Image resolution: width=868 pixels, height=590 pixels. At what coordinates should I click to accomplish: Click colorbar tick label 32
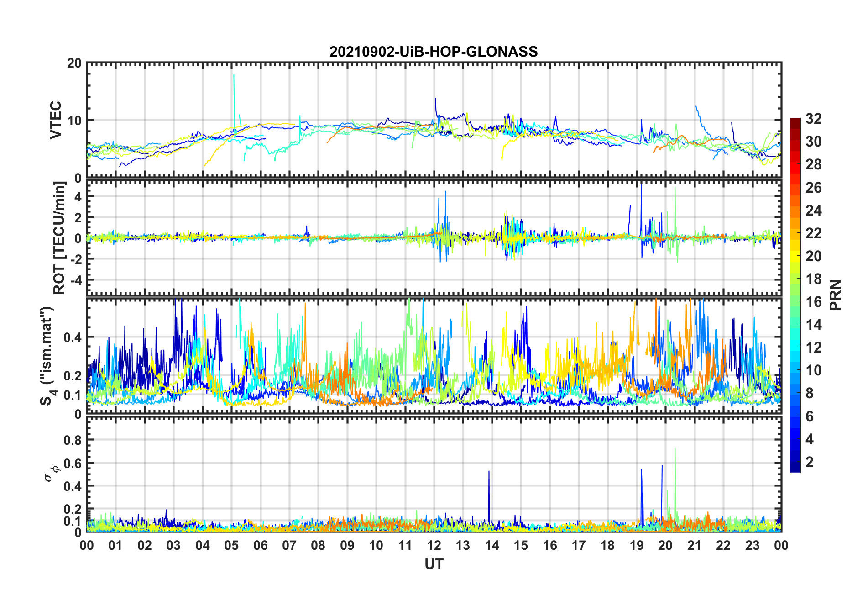(x=814, y=119)
